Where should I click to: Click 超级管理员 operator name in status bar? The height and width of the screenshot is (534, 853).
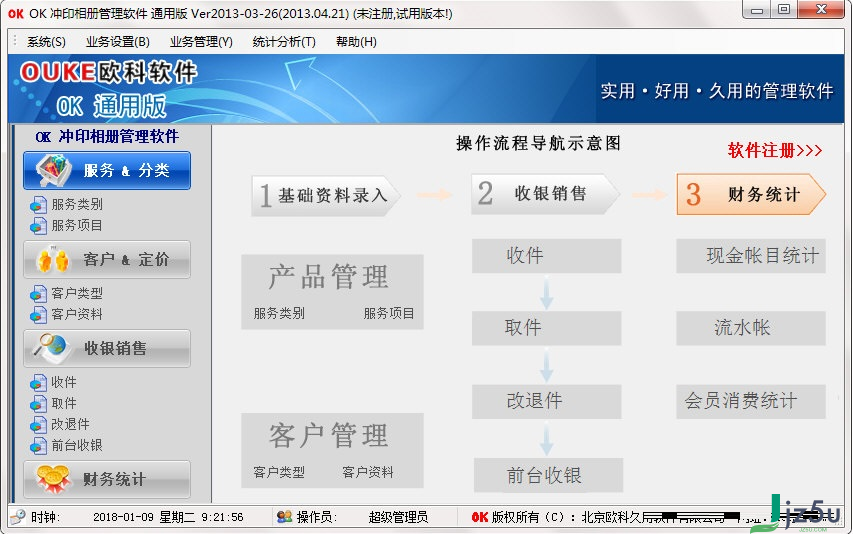[x=398, y=517]
